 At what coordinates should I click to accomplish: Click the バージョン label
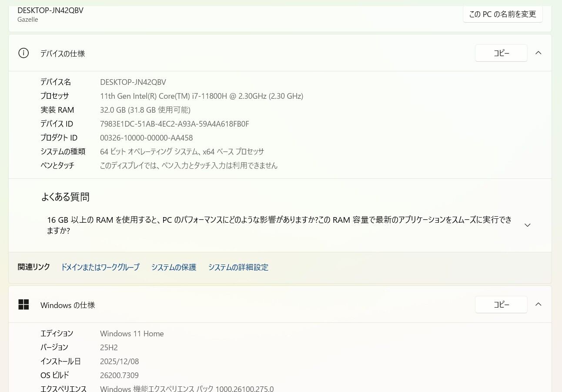pos(54,348)
